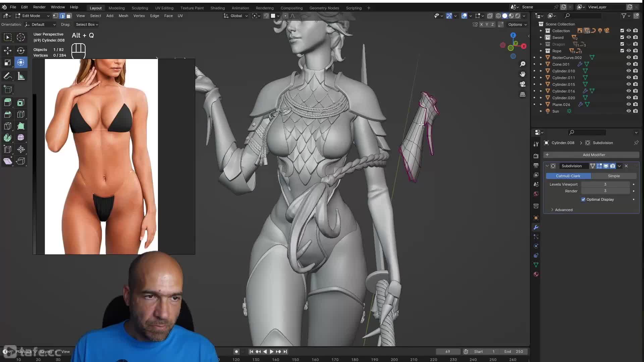Open the Face menu in viewport header

tap(168, 16)
